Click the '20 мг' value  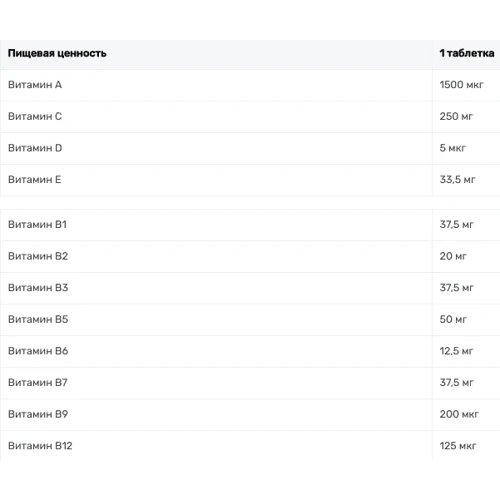tap(453, 256)
